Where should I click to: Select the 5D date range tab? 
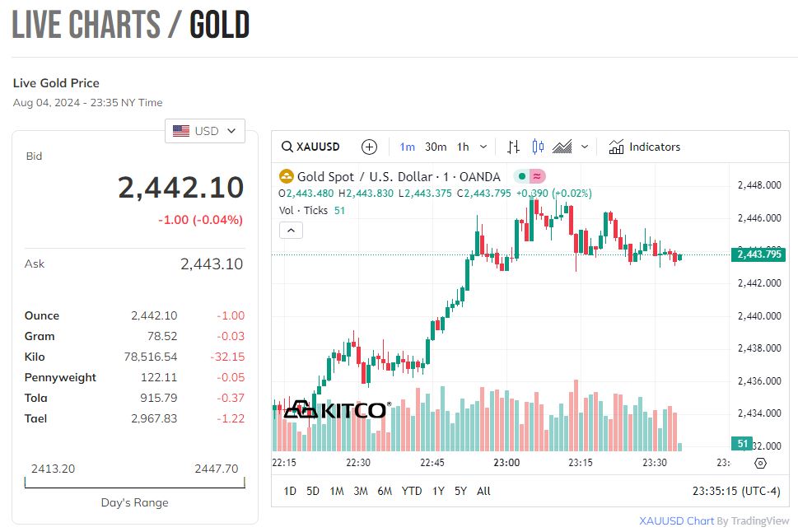pos(313,491)
